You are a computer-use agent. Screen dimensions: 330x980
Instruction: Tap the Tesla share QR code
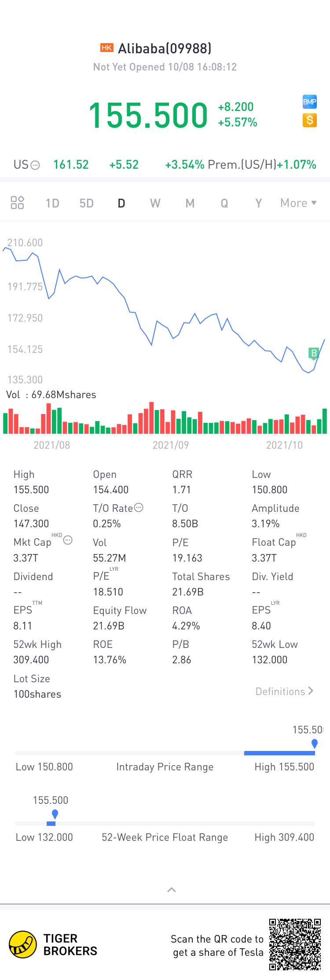click(295, 944)
